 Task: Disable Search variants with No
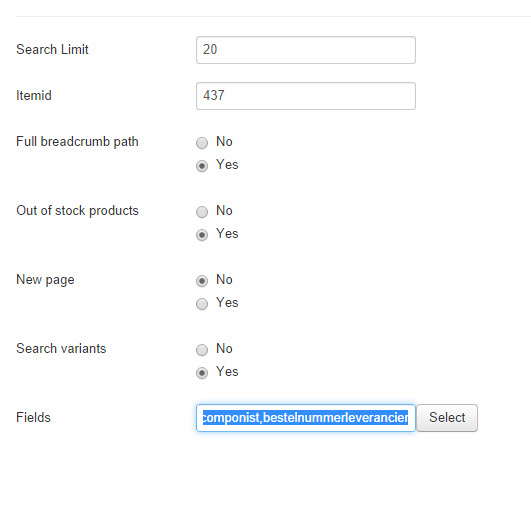tap(202, 350)
